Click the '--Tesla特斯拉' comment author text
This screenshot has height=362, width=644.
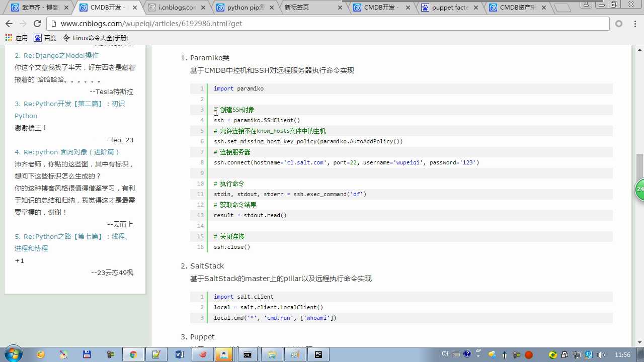coord(111,92)
